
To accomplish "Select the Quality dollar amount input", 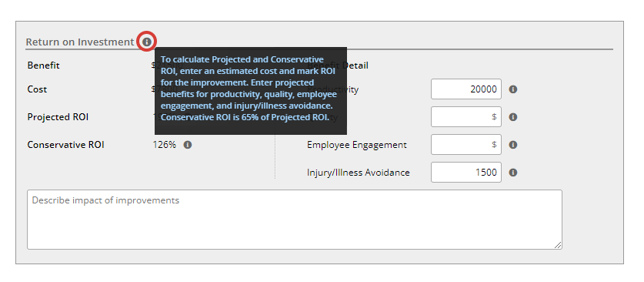I will 466,117.
